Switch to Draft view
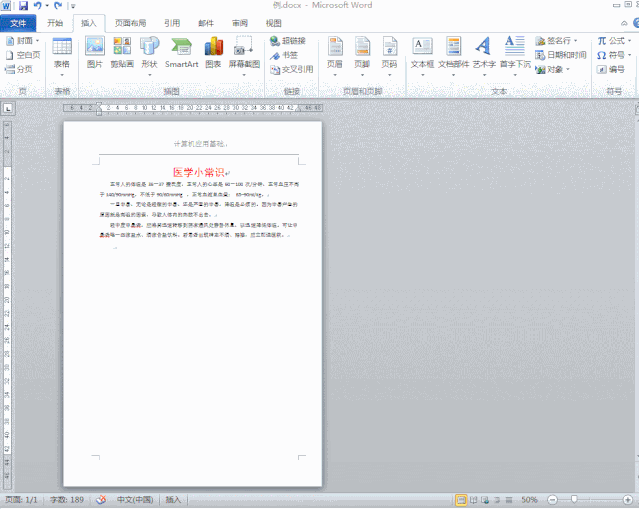Viewport: 639px width, 509px height. click(509, 500)
